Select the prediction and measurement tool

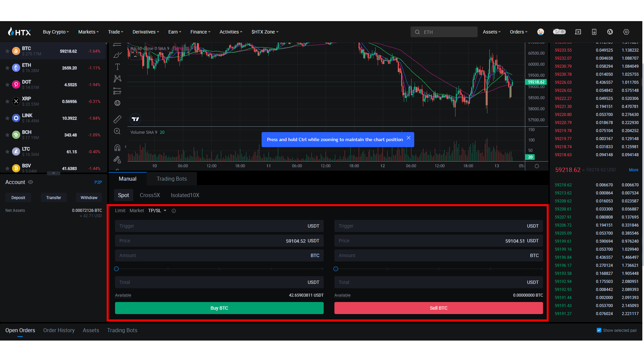[x=117, y=91]
